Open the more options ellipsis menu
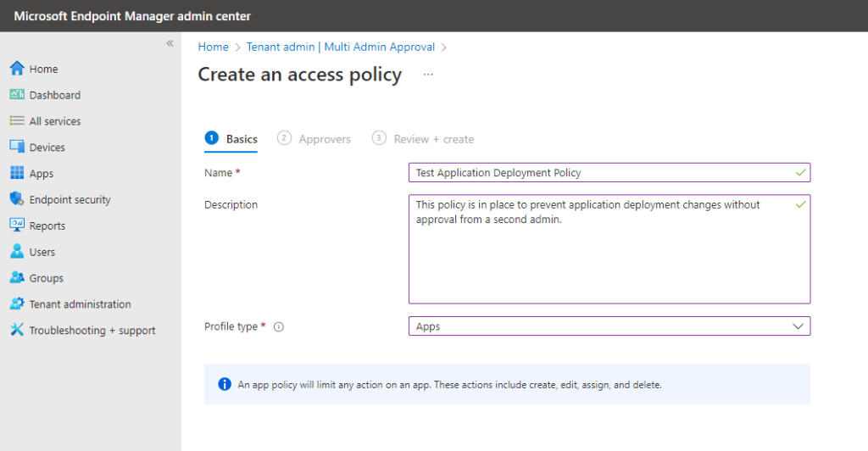 click(x=428, y=75)
